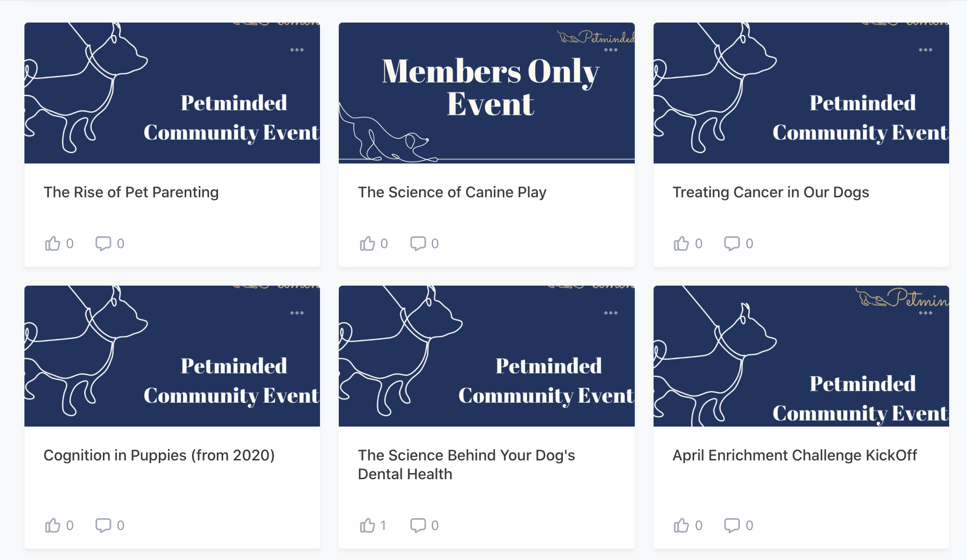Image resolution: width=967 pixels, height=560 pixels.
Task: Open three-dot menu on Cognition in Puppies card
Action: pos(297,313)
